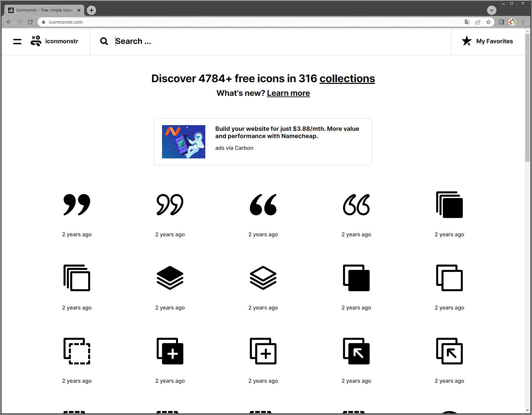Switch to the iconmonstr browser tab
The height and width of the screenshot is (415, 532).
(x=43, y=10)
